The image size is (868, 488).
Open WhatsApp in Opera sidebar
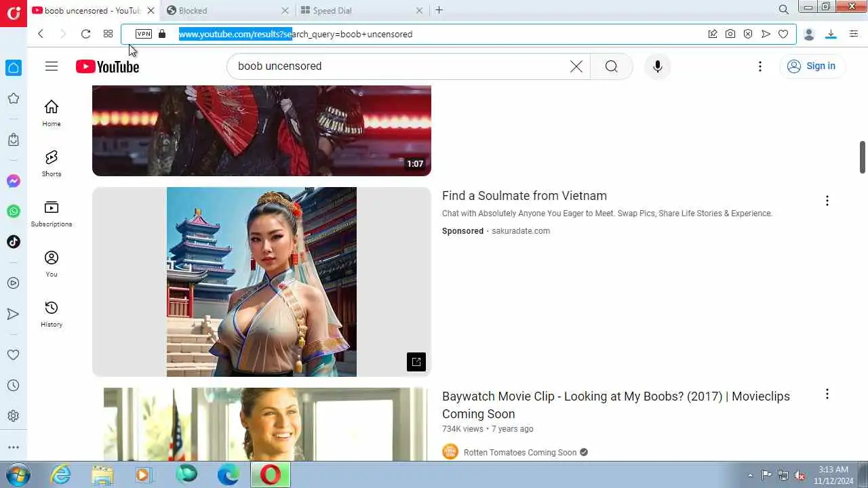pyautogui.click(x=14, y=211)
